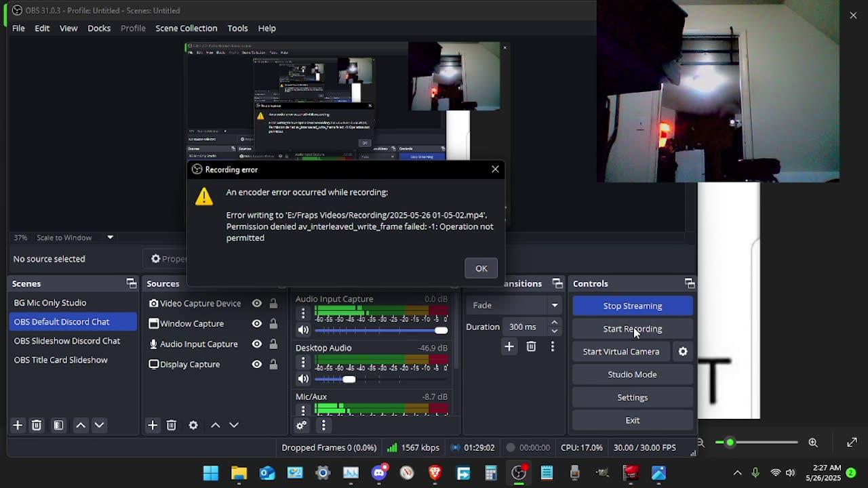The image size is (868, 488).
Task: Open the Scene Collection menu
Action: pyautogui.click(x=186, y=28)
